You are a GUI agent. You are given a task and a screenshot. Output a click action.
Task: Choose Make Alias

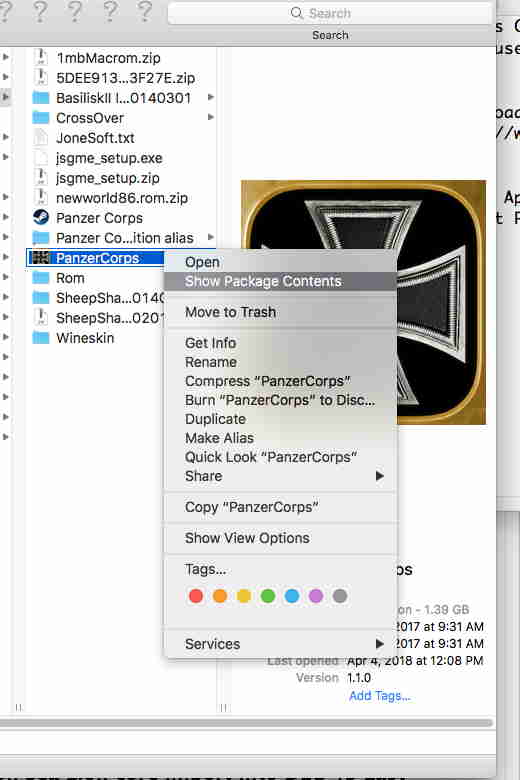(x=280, y=438)
